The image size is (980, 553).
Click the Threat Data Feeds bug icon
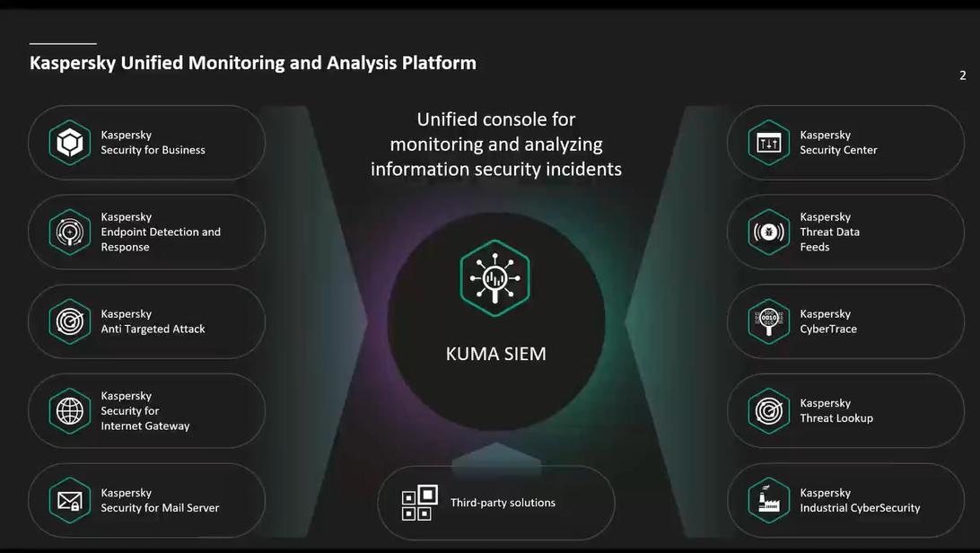click(769, 232)
